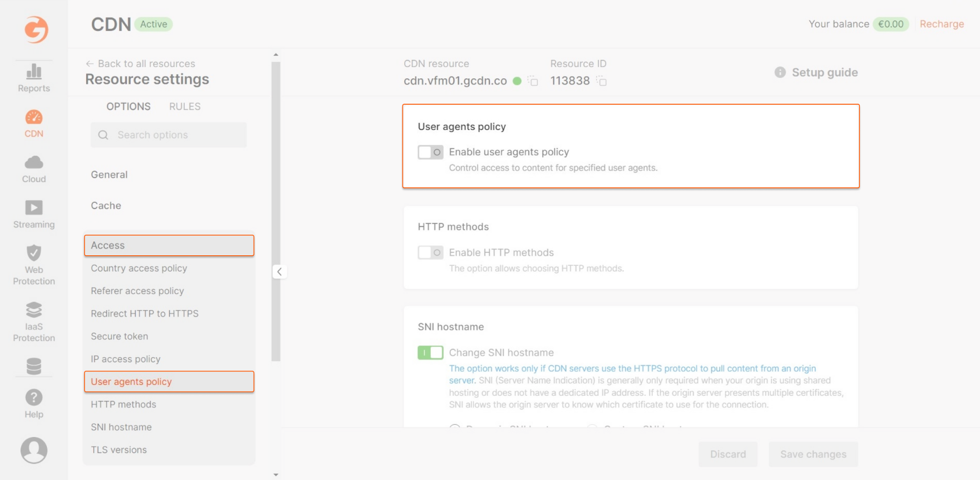
Task: Click the Recharge balance link
Action: [942, 24]
